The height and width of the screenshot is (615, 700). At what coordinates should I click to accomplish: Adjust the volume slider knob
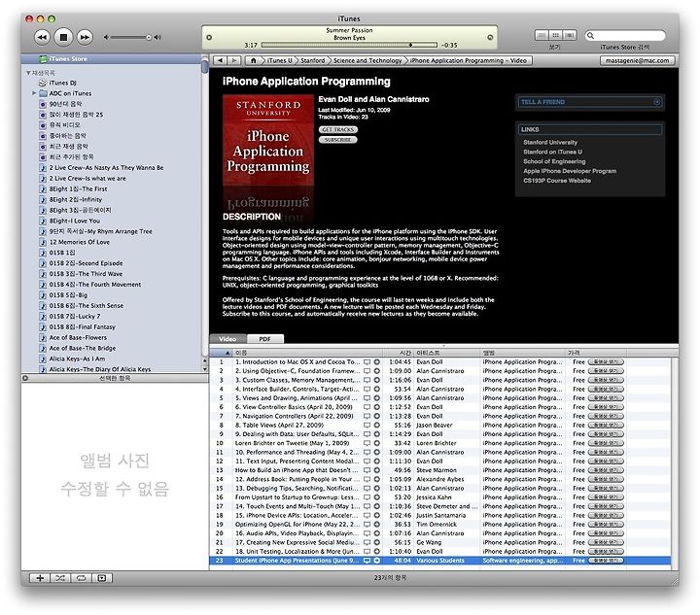click(148, 38)
